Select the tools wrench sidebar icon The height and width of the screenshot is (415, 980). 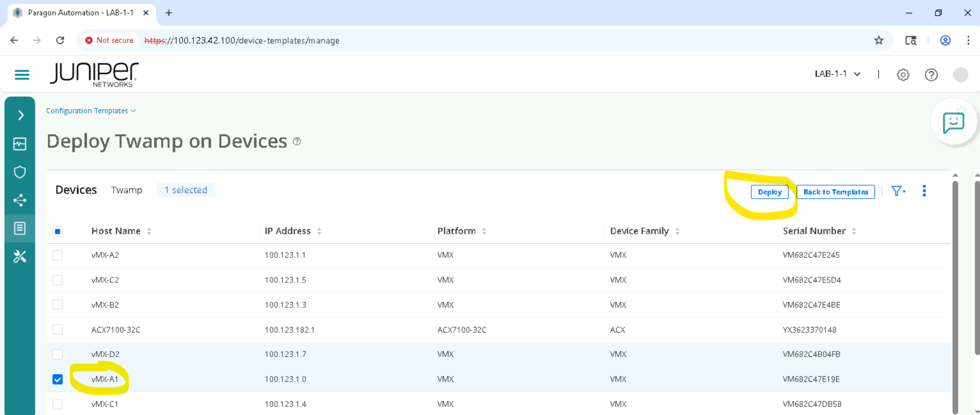coord(20,256)
